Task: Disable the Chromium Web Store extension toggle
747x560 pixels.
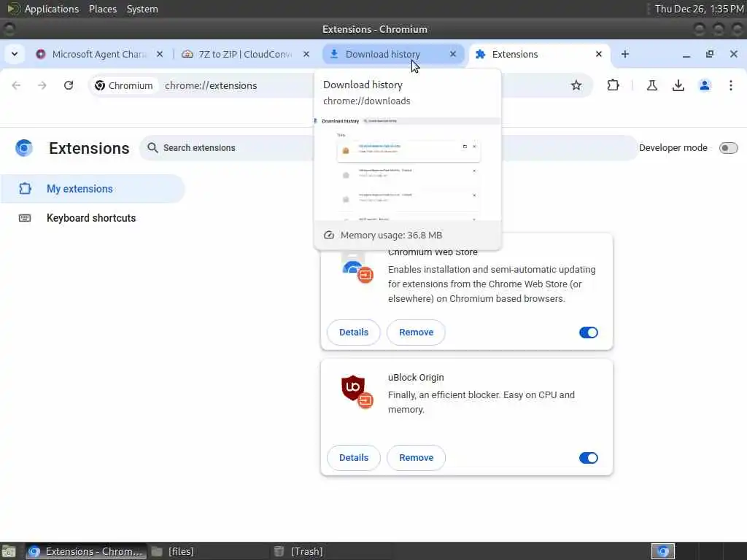Action: tap(589, 332)
